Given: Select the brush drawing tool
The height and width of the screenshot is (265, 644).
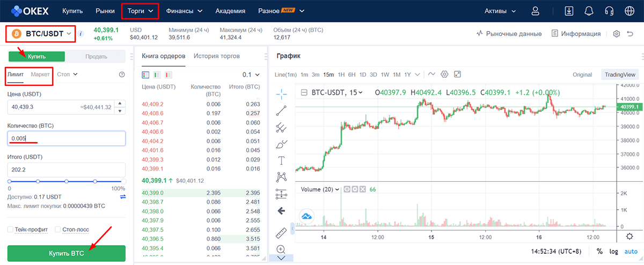Looking at the screenshot, I should 281,144.
